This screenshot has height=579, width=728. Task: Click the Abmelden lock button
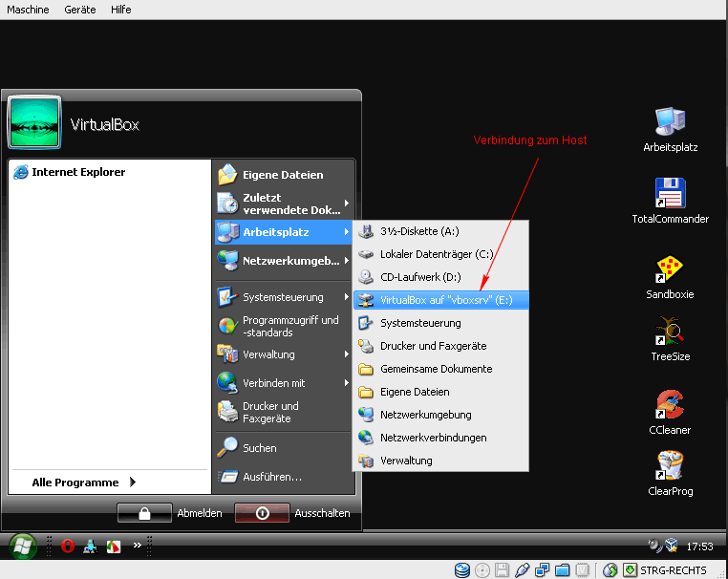144,513
